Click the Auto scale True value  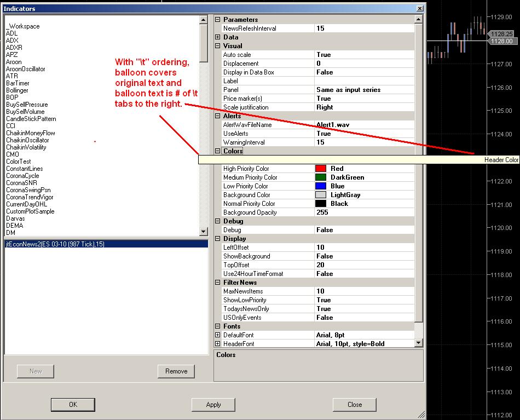(x=365, y=55)
